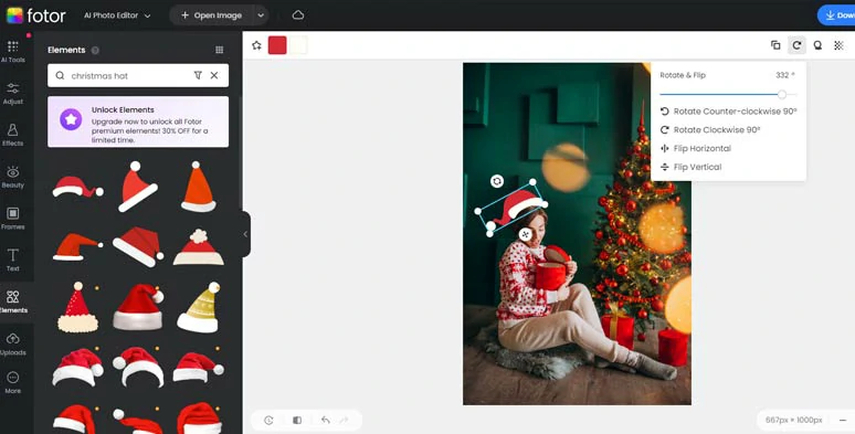Select the tilted red hat with white pompom

coord(137,186)
